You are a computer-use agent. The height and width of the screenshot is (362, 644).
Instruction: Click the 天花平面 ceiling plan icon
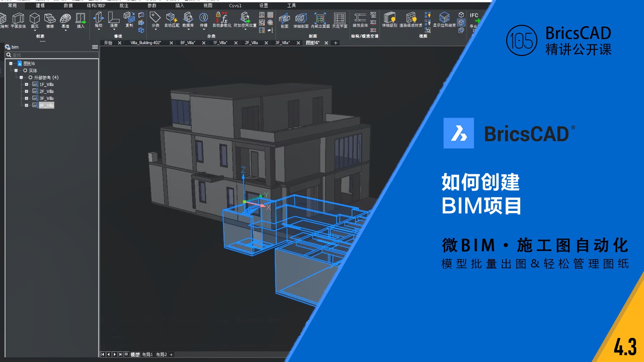click(x=339, y=18)
